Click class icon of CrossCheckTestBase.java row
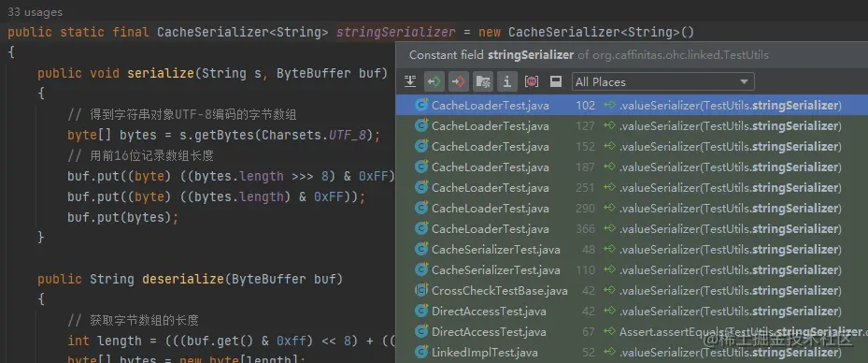 (x=421, y=290)
